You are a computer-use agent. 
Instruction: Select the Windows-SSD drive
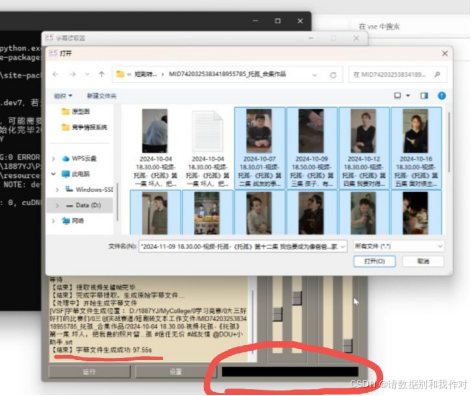(89, 189)
